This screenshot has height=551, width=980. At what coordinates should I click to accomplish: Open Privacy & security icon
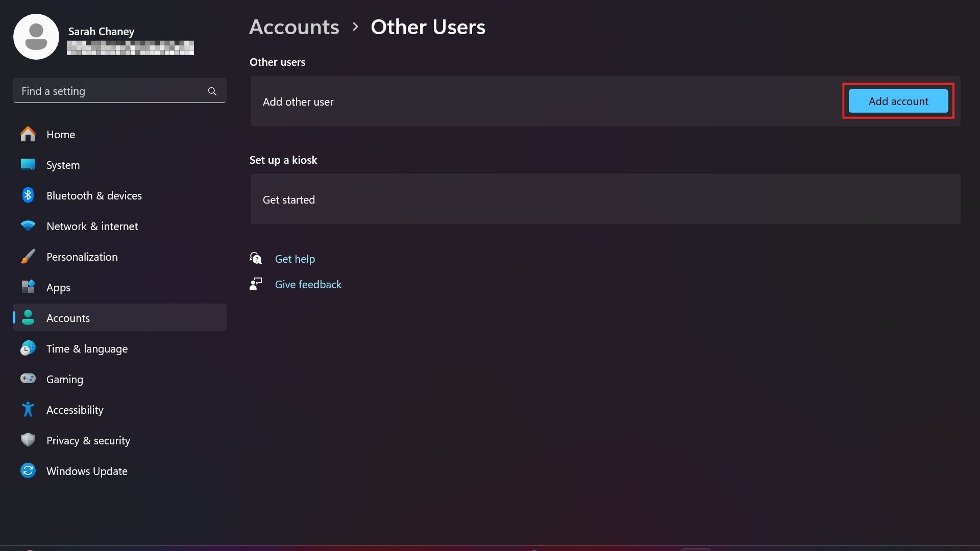27,440
